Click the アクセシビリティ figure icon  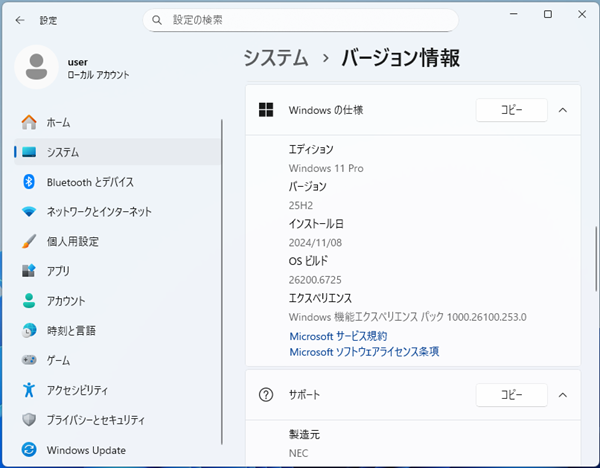click(x=29, y=390)
